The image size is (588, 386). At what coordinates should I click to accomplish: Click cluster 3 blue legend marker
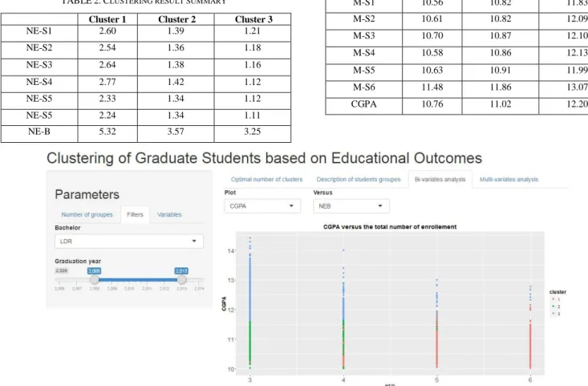pyautogui.click(x=554, y=313)
